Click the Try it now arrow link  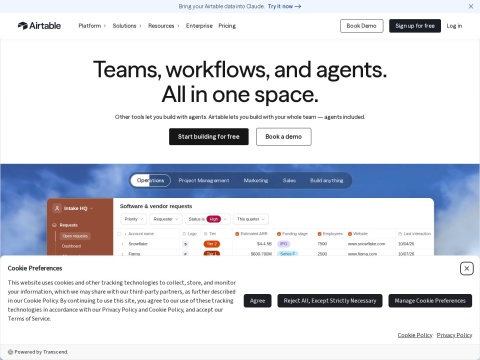pos(284,6)
